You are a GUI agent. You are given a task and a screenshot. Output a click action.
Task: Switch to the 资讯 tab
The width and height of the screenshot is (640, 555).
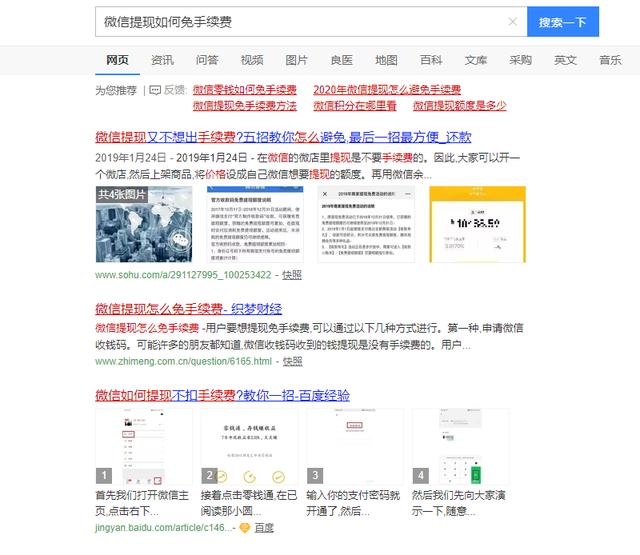coord(162,60)
